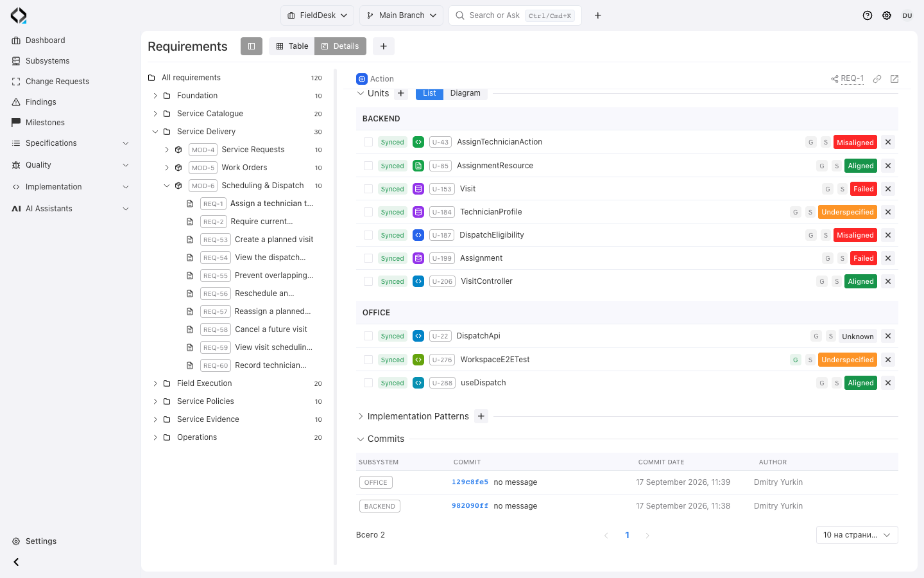924x578 pixels.
Task: Collapse the Units section
Action: (x=361, y=94)
